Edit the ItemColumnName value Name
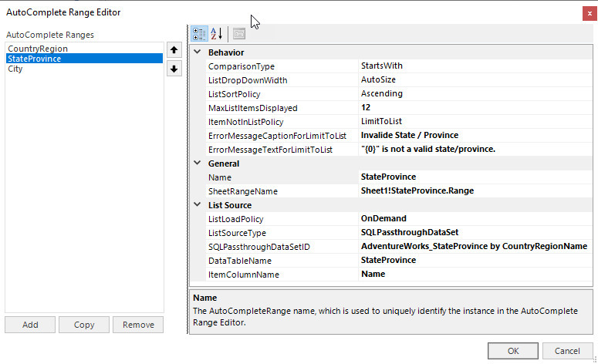This screenshot has height=364, width=598. [x=475, y=275]
